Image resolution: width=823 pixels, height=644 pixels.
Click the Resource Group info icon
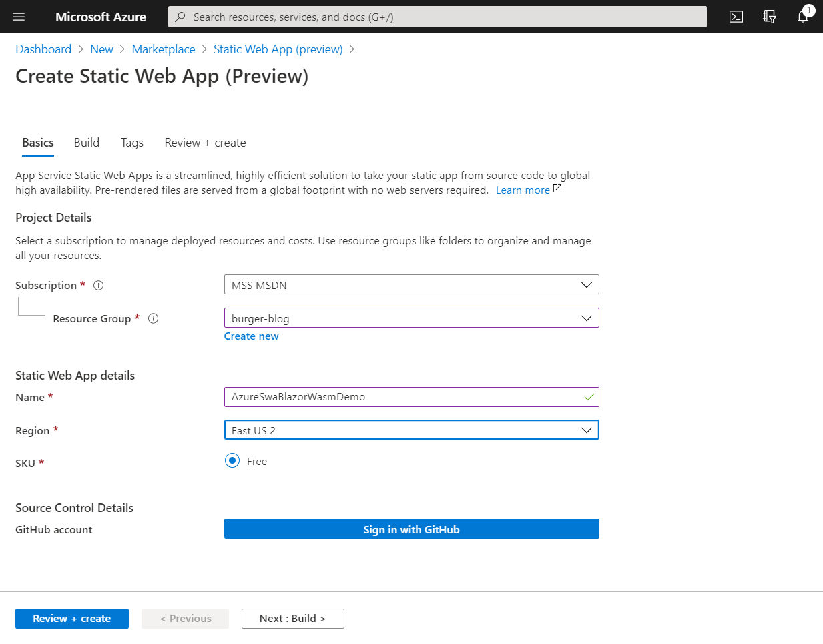click(153, 318)
